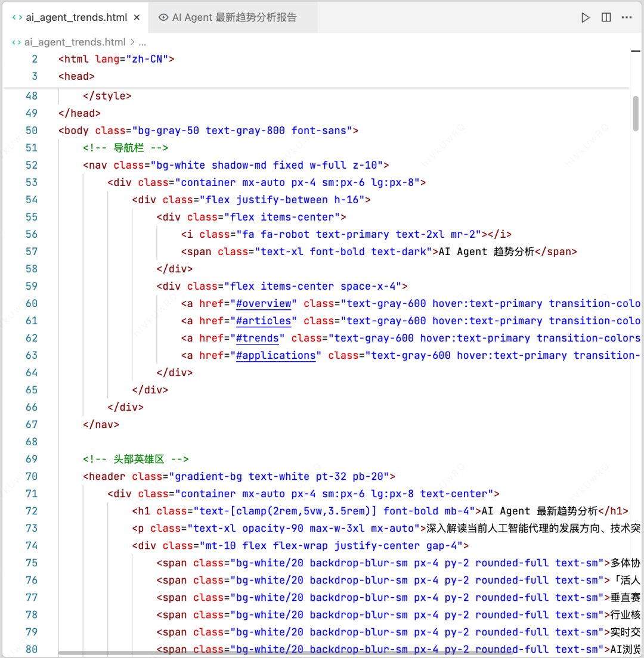Image resolution: width=644 pixels, height=658 pixels.
Task: Click the HTML file icon in the breadcrumb
Action: click(x=16, y=42)
